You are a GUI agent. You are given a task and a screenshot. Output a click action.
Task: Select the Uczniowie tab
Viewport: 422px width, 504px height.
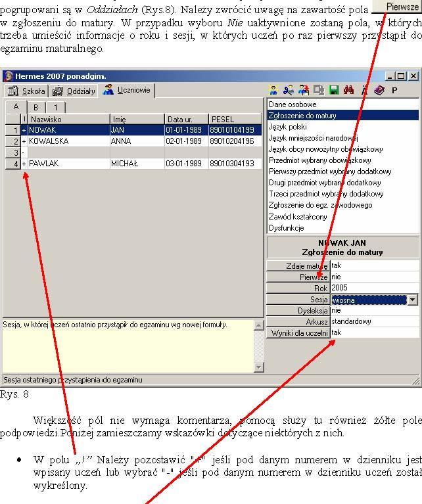point(127,90)
